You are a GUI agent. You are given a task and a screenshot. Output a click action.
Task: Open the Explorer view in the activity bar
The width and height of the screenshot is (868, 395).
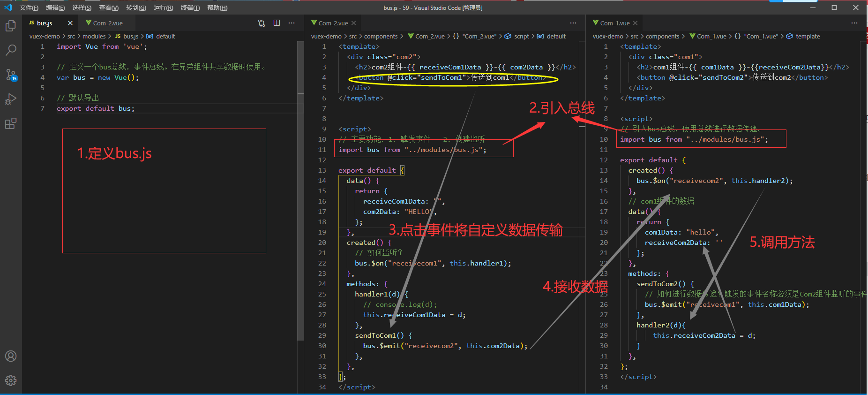click(x=11, y=26)
